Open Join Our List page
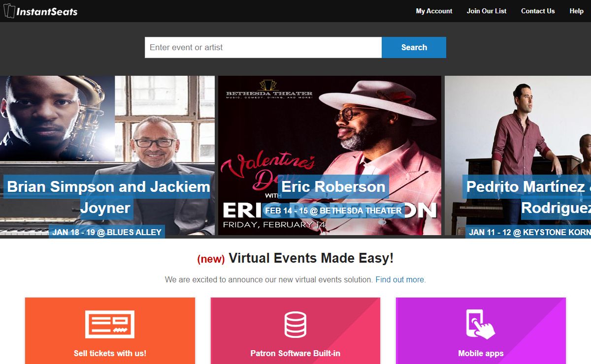 pyautogui.click(x=487, y=11)
